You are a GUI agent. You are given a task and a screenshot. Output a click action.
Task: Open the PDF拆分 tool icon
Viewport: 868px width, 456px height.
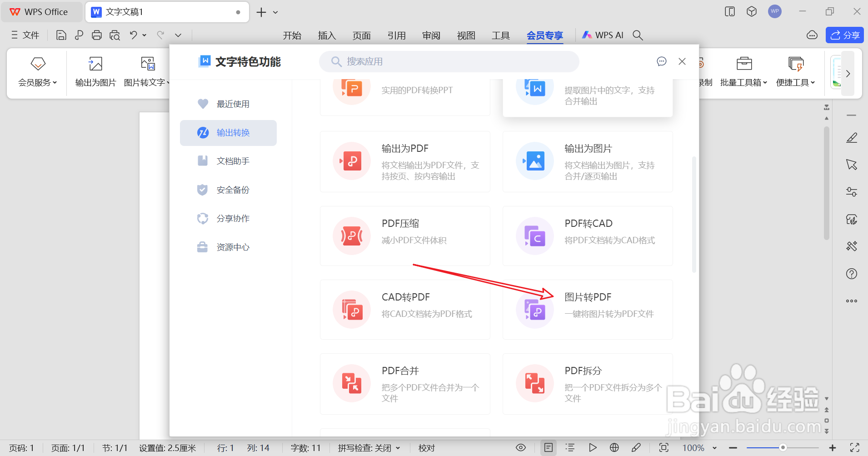(535, 383)
